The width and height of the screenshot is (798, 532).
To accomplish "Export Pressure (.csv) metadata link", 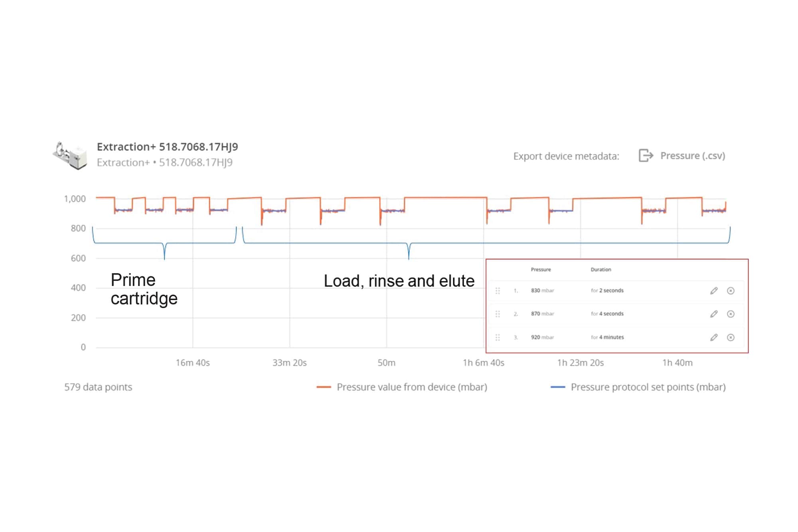I will pyautogui.click(x=692, y=156).
